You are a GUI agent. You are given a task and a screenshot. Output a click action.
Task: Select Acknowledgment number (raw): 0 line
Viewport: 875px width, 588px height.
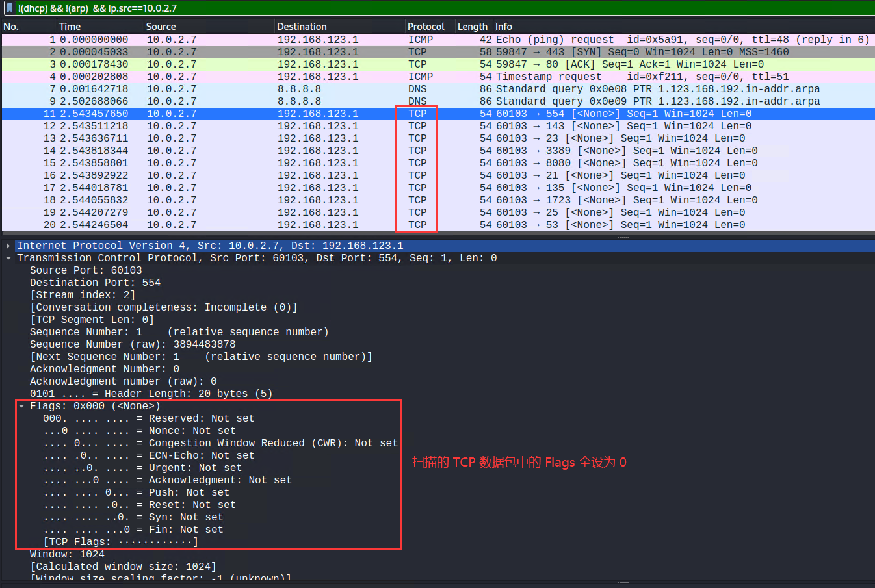[124, 381]
